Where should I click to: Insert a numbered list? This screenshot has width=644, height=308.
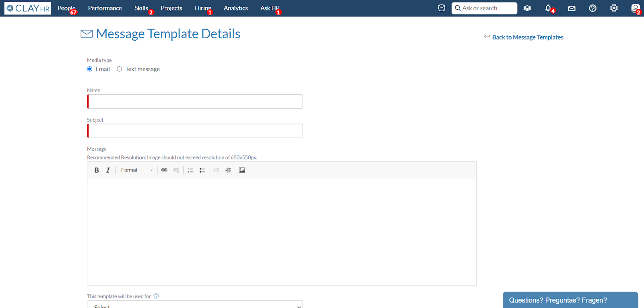tap(190, 170)
